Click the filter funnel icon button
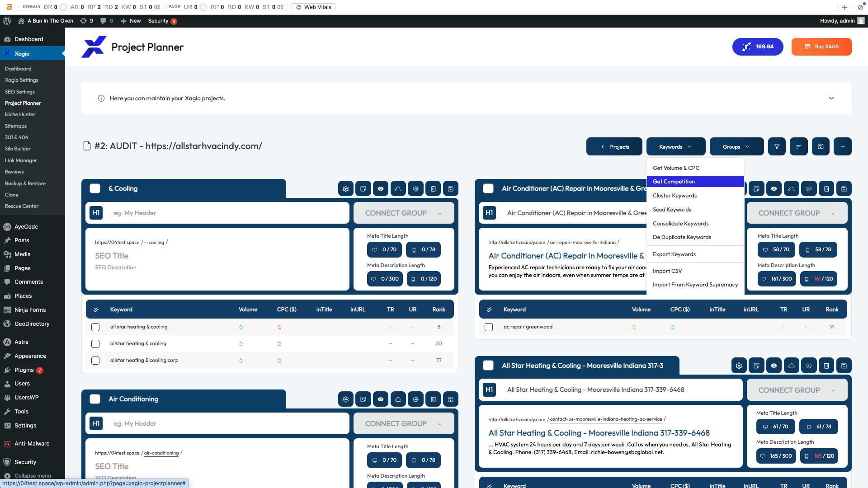This screenshot has height=488, width=868. pos(777,146)
